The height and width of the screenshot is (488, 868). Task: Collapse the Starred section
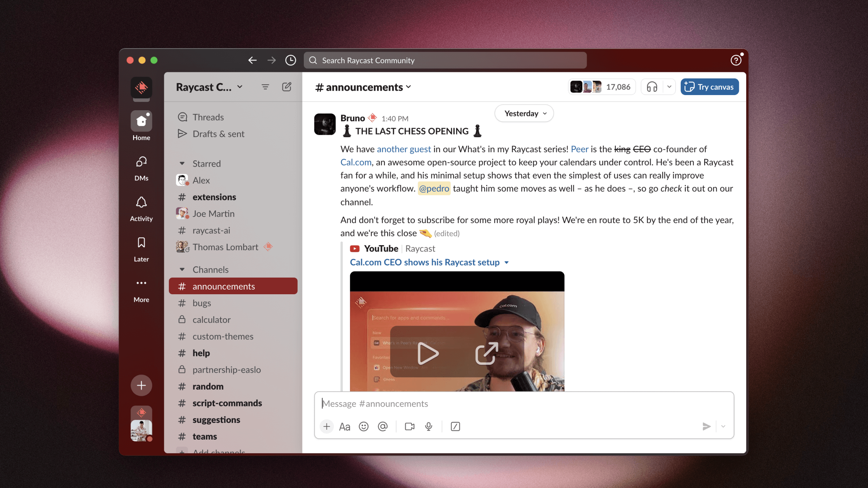click(x=182, y=163)
